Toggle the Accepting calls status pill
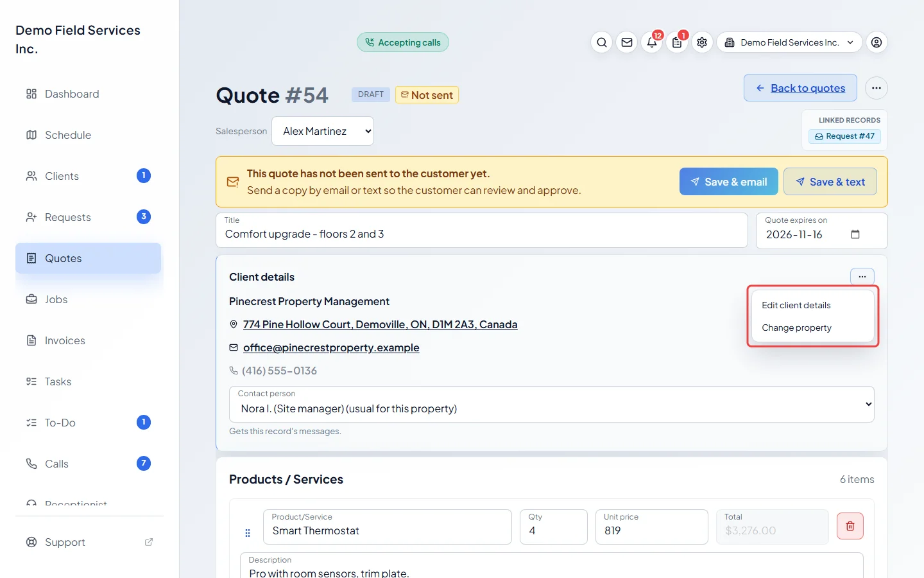Viewport: 924px width, 578px height. pyautogui.click(x=403, y=42)
